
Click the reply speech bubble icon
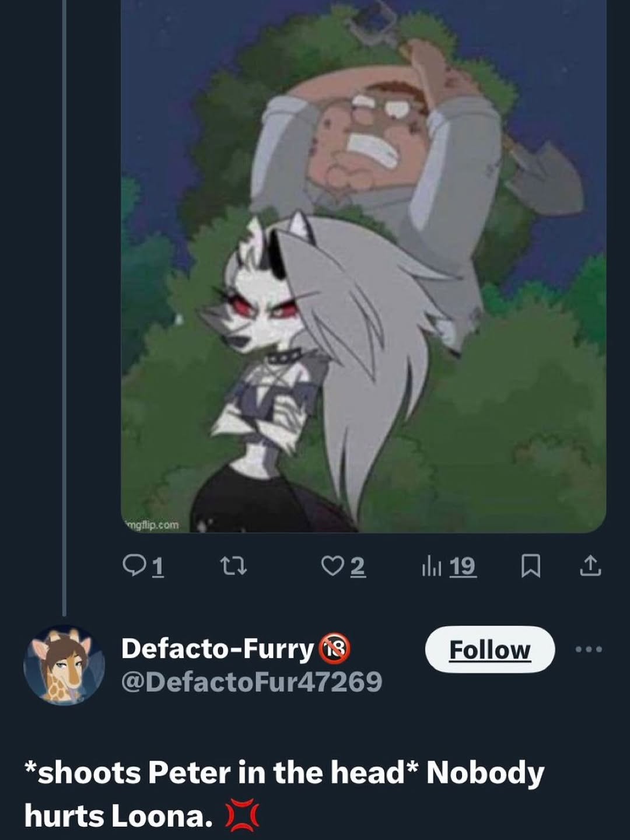point(134,565)
